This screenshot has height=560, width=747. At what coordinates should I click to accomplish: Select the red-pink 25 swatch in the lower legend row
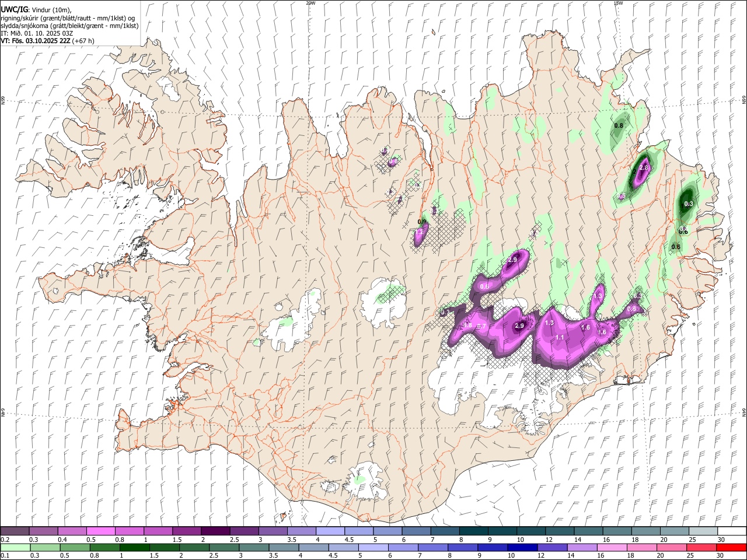click(x=701, y=547)
